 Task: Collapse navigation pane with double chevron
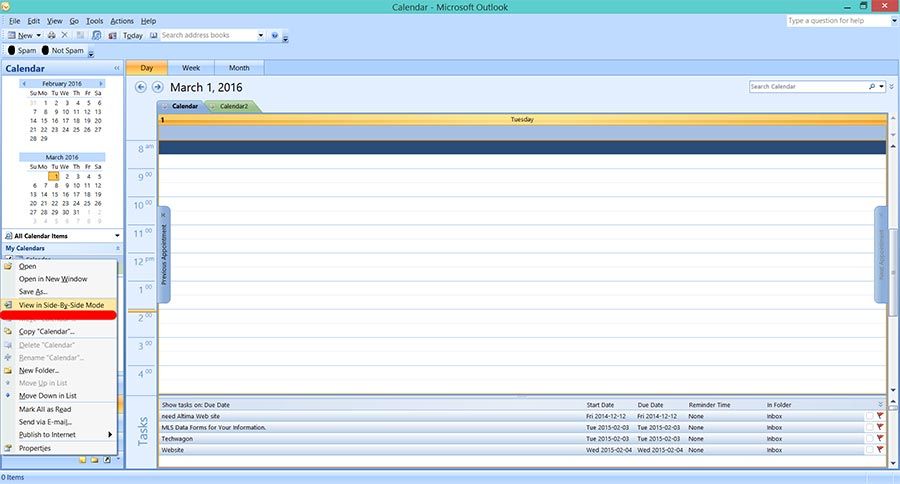[x=117, y=68]
